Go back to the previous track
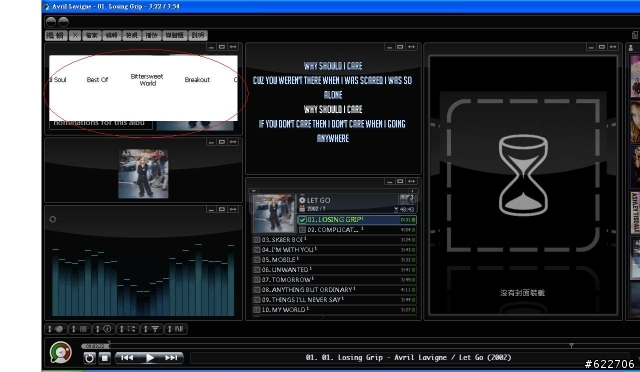 pos(127,358)
